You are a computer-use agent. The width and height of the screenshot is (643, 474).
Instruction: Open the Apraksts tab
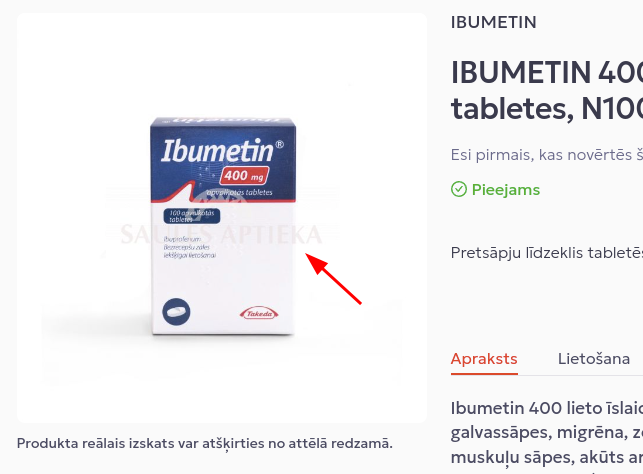(x=484, y=359)
